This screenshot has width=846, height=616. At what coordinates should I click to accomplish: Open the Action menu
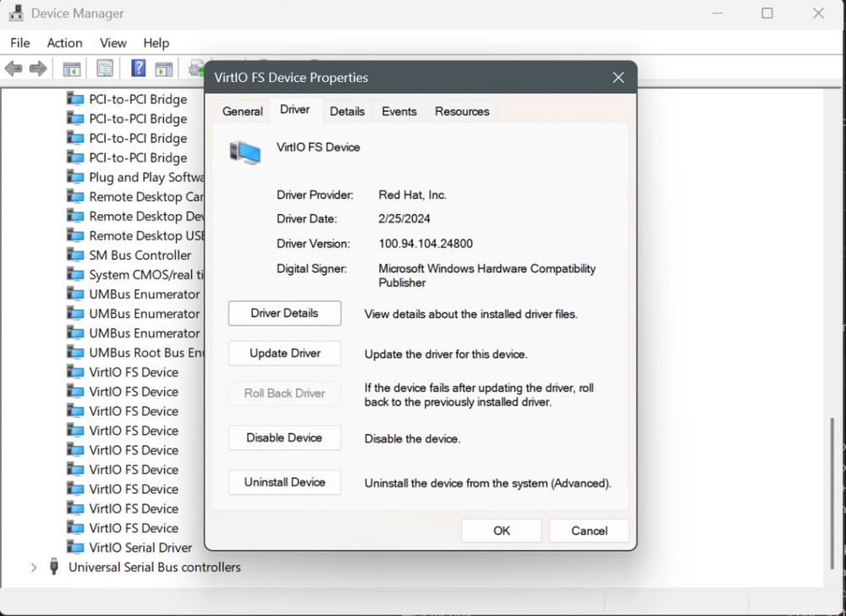(x=65, y=42)
